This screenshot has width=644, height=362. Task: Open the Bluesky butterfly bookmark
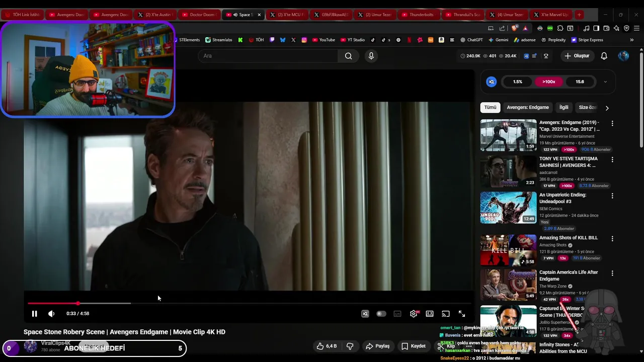[283, 40]
